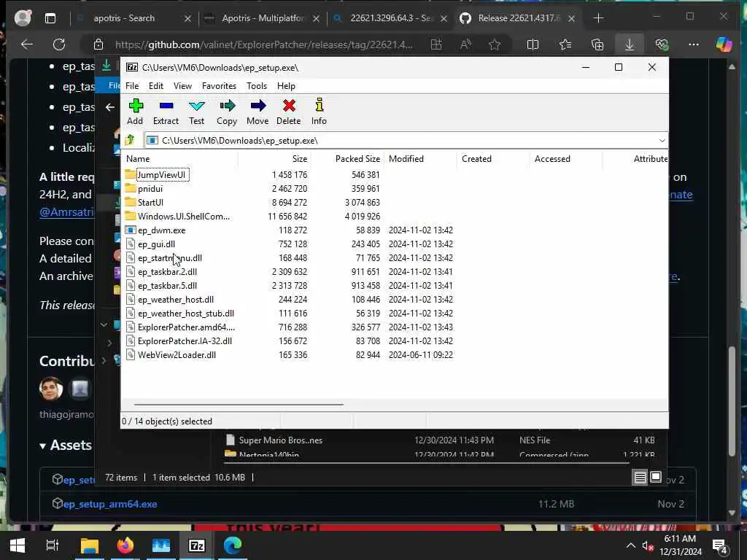Click Super Mario Bros..nes in Explorer
This screenshot has width=747, height=560.
280,440
